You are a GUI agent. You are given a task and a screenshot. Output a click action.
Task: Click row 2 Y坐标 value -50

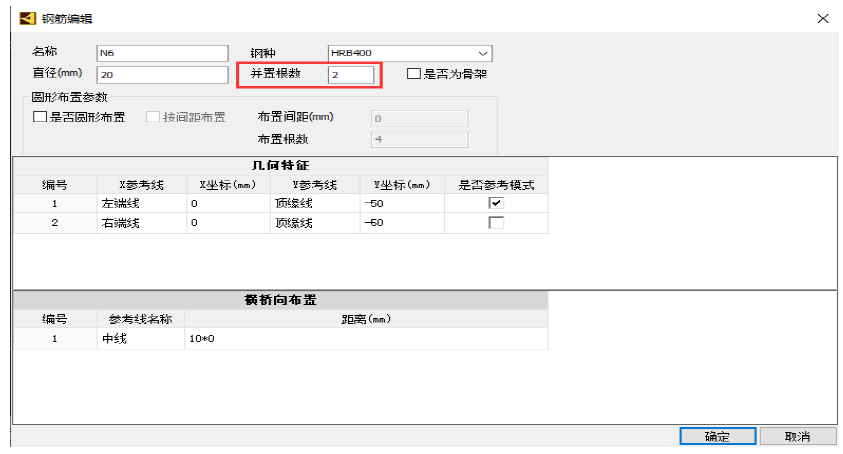pyautogui.click(x=402, y=223)
